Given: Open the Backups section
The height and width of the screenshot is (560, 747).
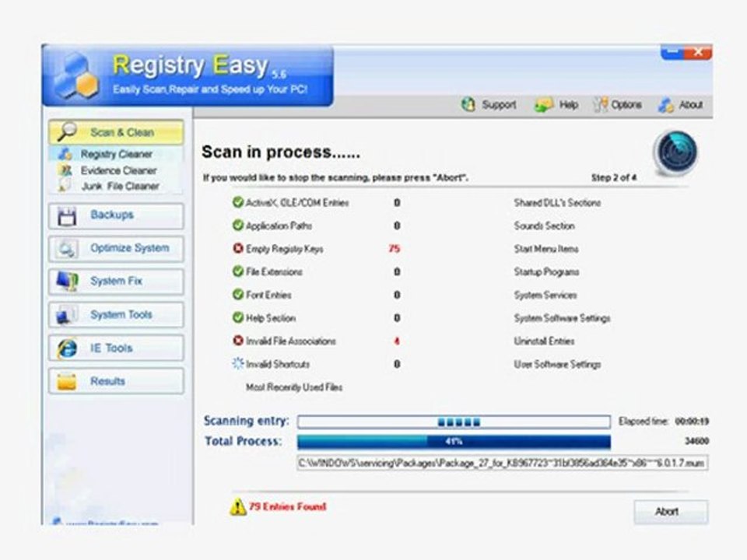Looking at the screenshot, I should [x=116, y=215].
